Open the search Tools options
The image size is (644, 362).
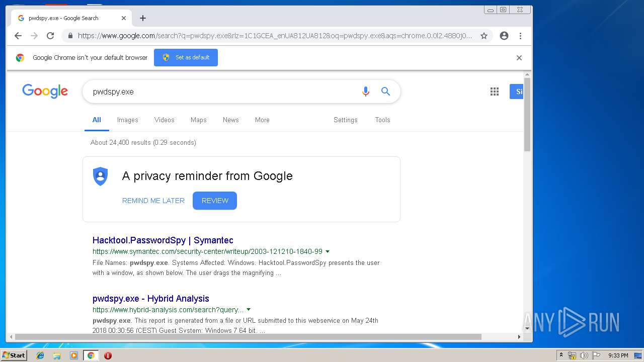(382, 120)
